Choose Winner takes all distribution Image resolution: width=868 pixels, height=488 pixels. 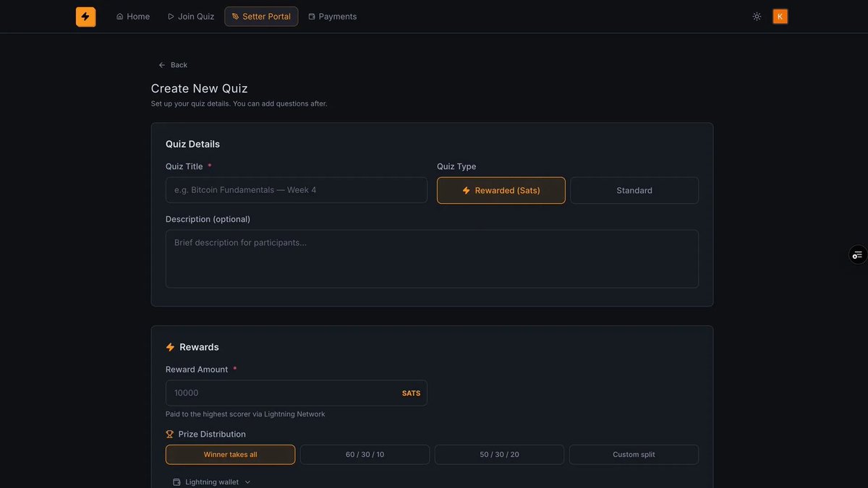pos(230,455)
